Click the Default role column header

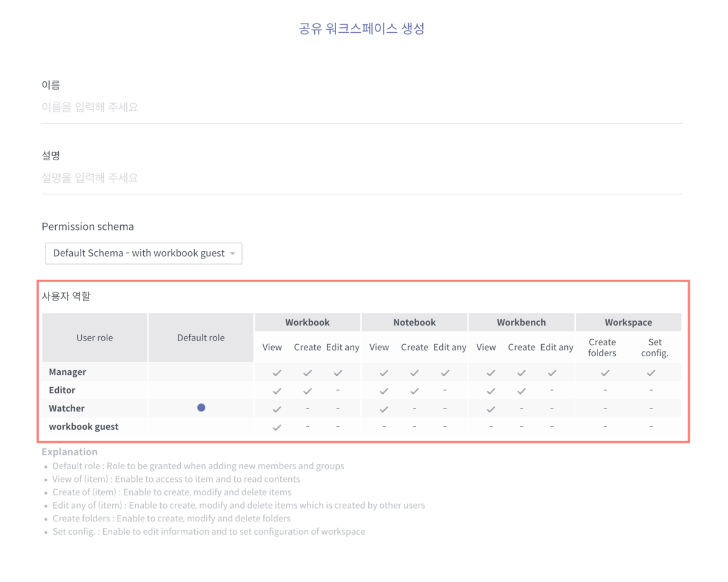(201, 338)
